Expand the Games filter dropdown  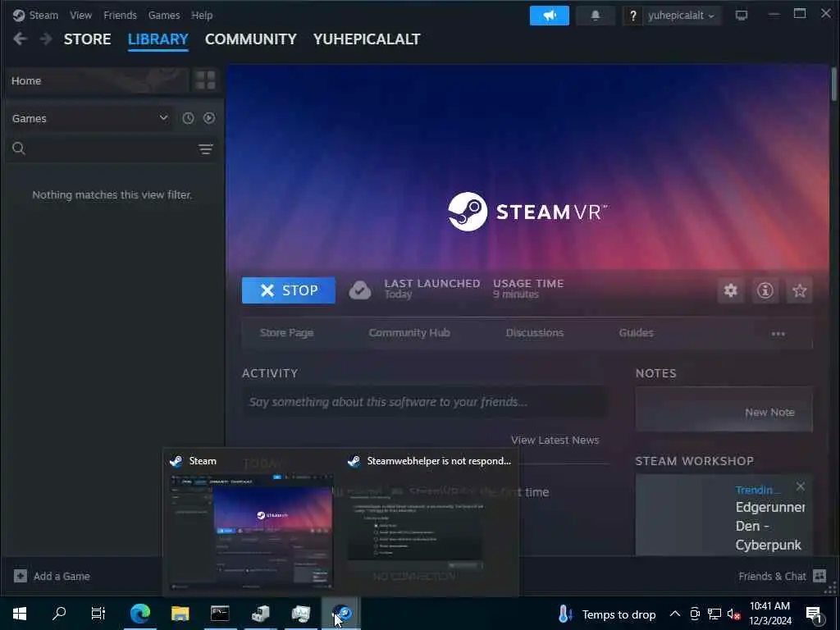pos(90,118)
